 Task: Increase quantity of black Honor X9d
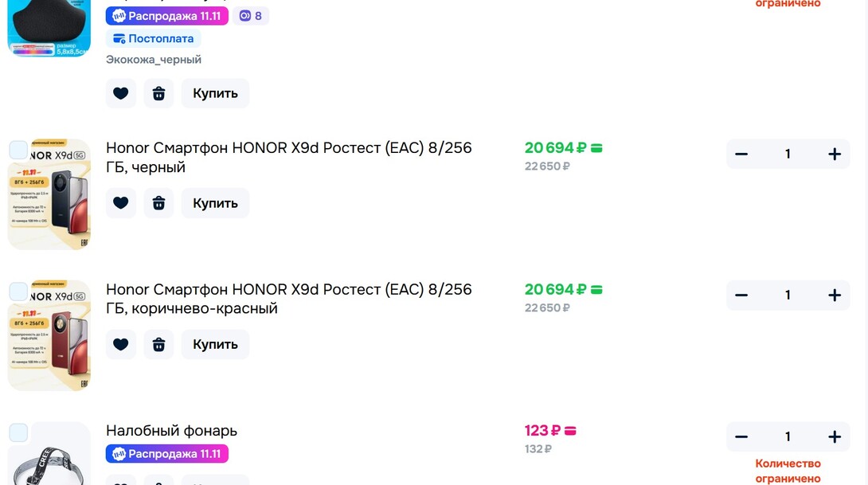(x=834, y=154)
